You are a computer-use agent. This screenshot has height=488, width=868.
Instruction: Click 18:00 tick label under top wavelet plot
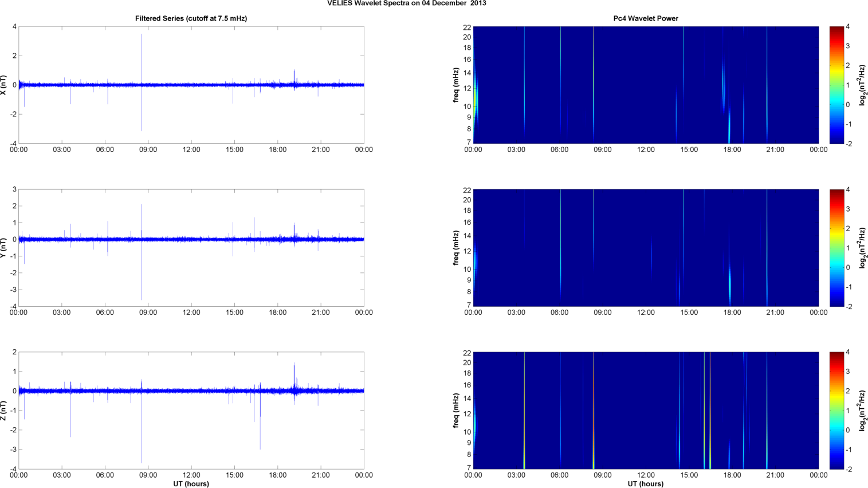pos(732,150)
